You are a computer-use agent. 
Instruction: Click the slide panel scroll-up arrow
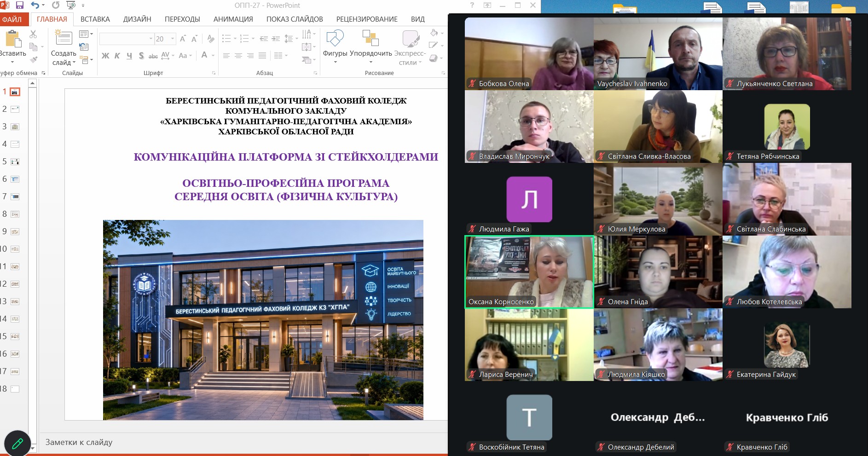point(32,83)
